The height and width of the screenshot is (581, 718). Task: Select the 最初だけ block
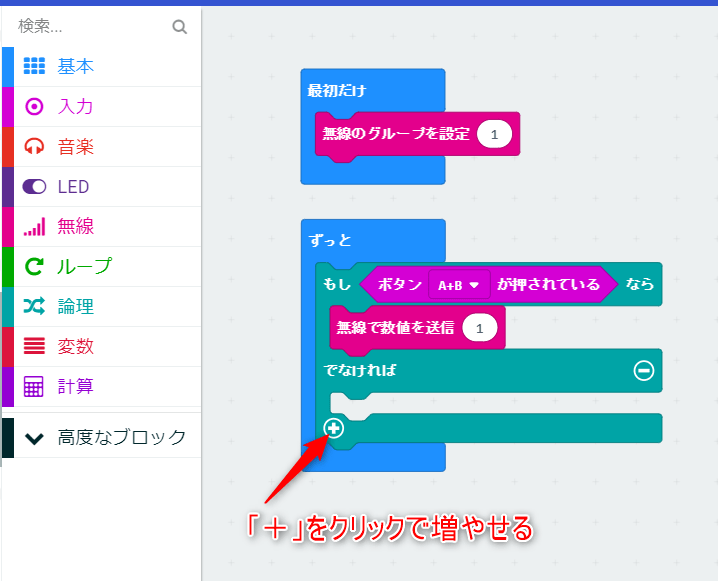(337, 90)
